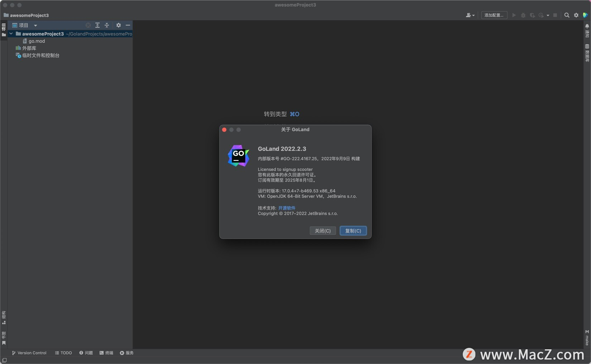Click Collapse All icon in project panel

tap(107, 25)
